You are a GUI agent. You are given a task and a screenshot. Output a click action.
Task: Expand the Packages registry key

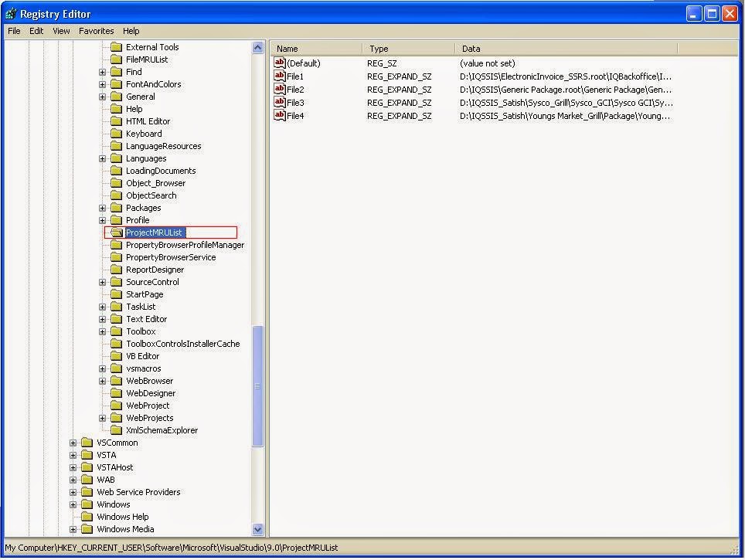click(x=102, y=208)
